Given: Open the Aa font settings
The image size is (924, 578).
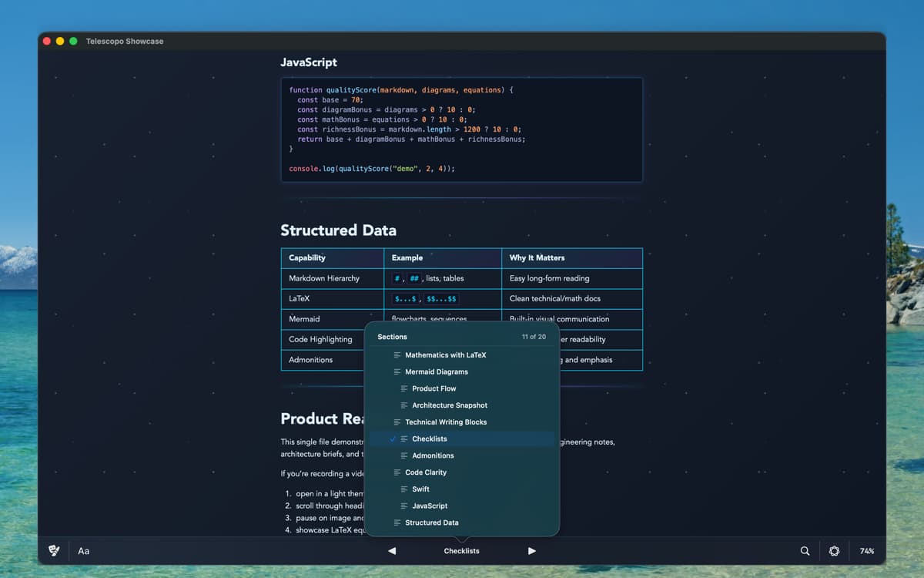Looking at the screenshot, I should [x=84, y=551].
